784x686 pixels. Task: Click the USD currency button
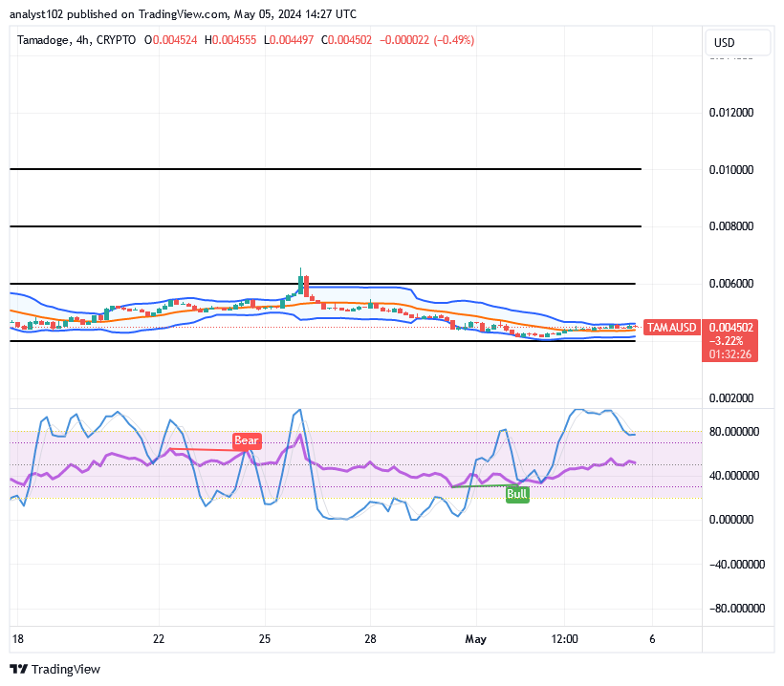coord(737,42)
